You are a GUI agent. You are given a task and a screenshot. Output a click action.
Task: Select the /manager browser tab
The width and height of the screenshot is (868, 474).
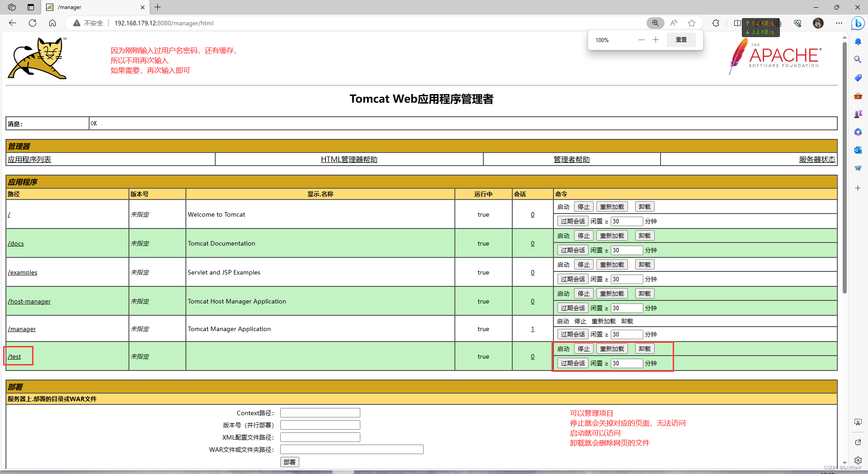[95, 7]
